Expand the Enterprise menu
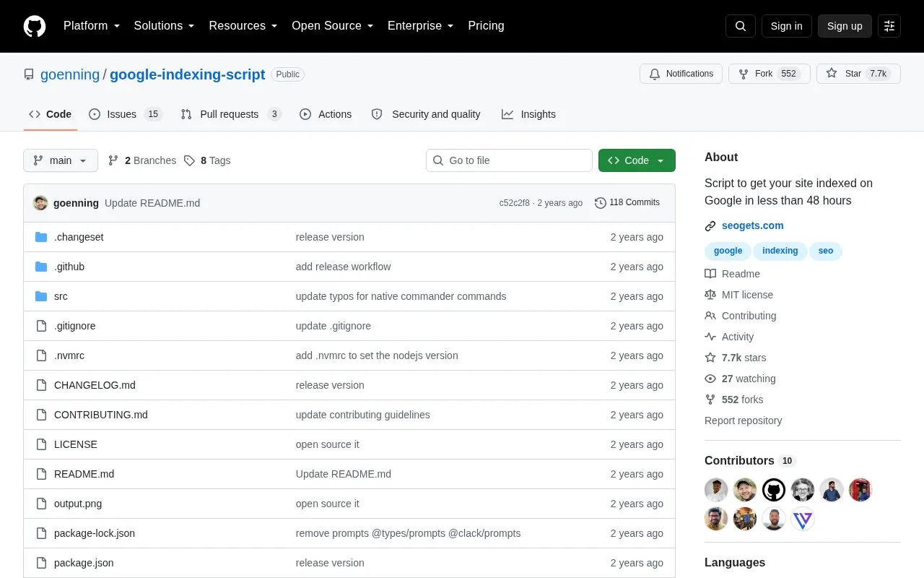Viewport: 924px width, 578px height. (x=421, y=26)
